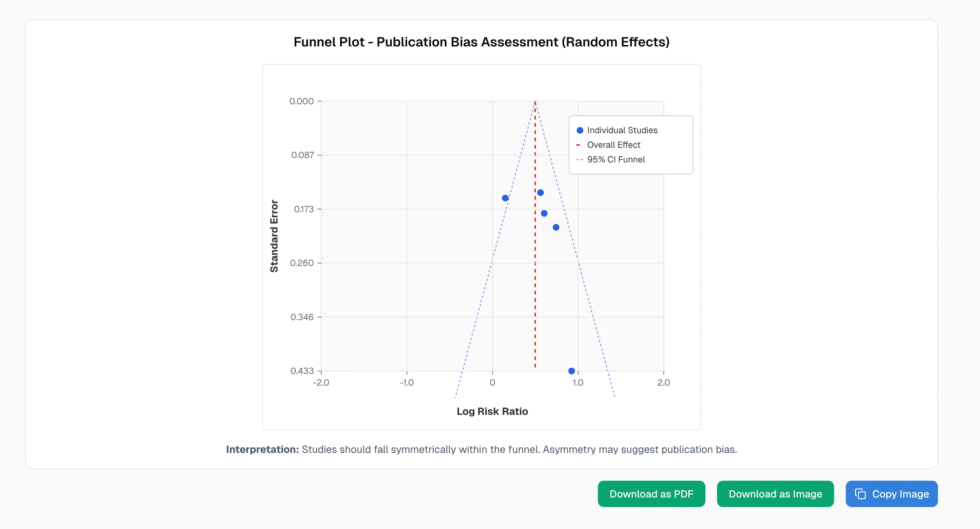Click the copy icon in Copy Image button
980x529 pixels.
[860, 494]
